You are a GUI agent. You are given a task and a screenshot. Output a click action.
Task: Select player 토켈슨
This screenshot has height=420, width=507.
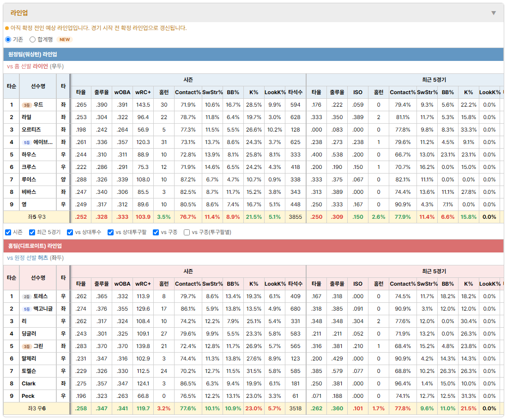tap(29, 371)
